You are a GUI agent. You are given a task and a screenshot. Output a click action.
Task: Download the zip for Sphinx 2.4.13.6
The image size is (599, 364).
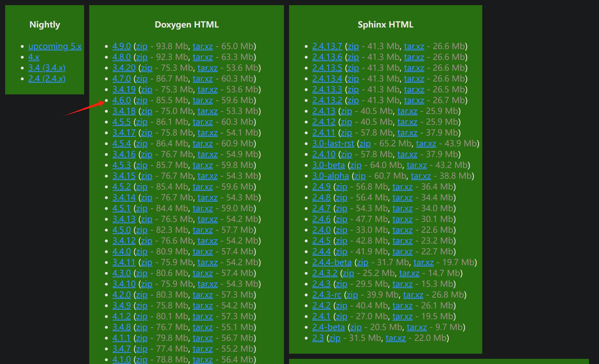[353, 57]
